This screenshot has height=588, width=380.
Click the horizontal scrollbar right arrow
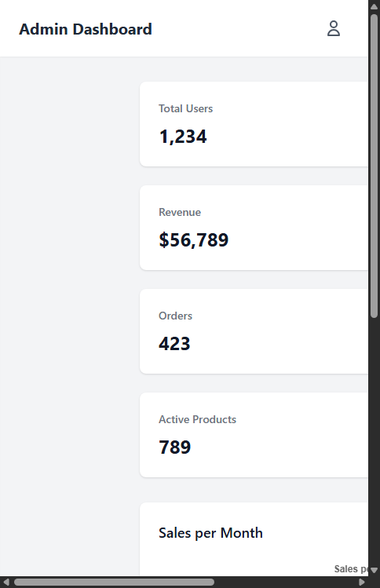(x=362, y=582)
